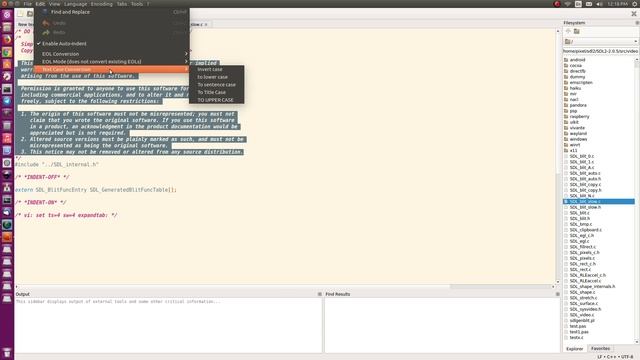Select SDL_stretch.c file

click(x=584, y=298)
